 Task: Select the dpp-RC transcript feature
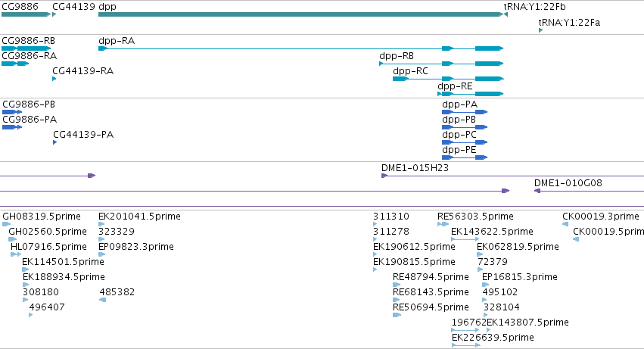tap(448, 79)
